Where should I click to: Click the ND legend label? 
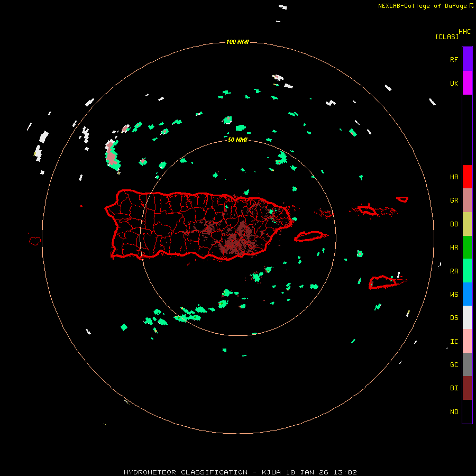coord(454,412)
